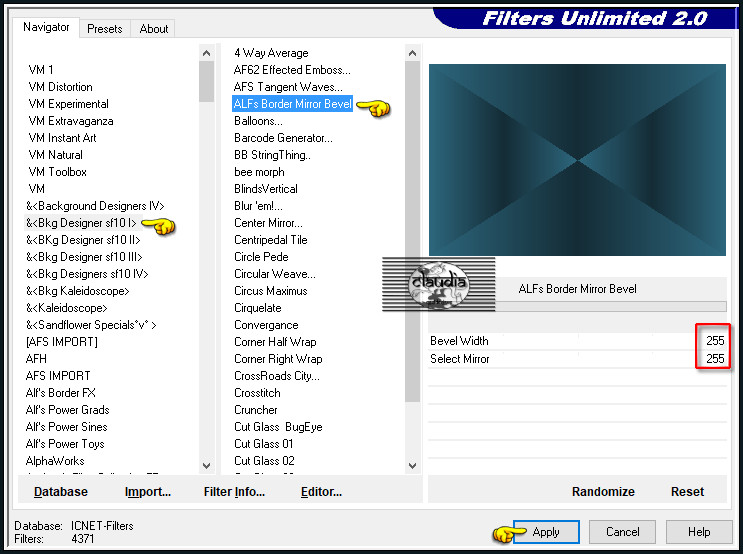Choose BB StringThing.. filter
Image resolution: width=743 pixels, height=554 pixels.
272,155
